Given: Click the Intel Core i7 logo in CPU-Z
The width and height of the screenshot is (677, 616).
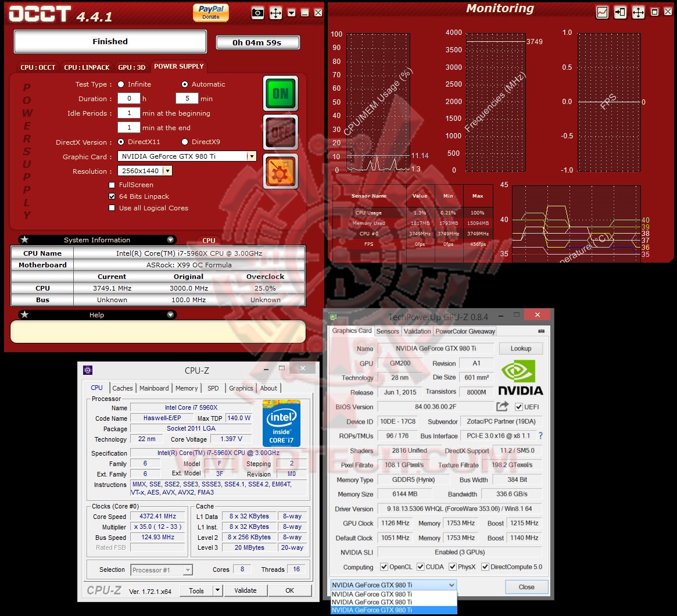Looking at the screenshot, I should point(281,423).
